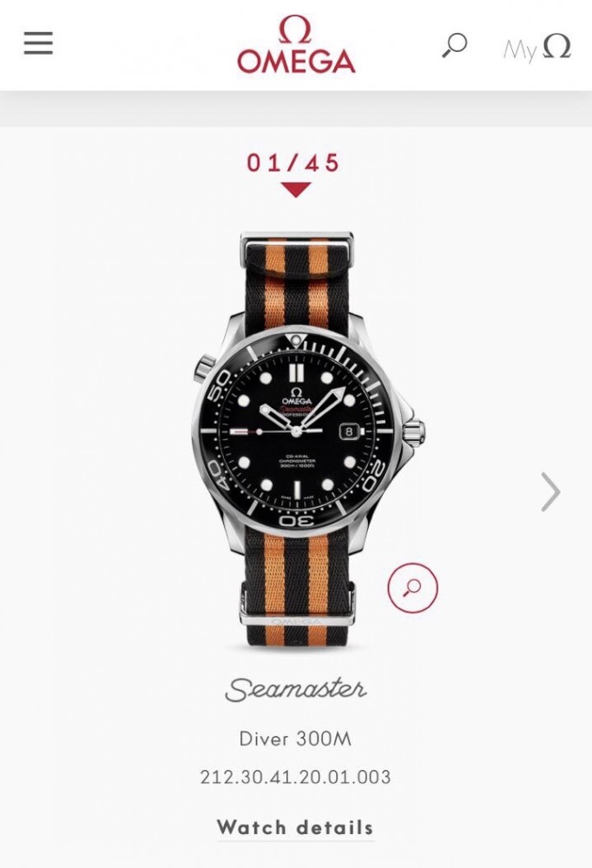592x868 pixels.
Task: Click the red OMEGA logo
Action: 296,44
